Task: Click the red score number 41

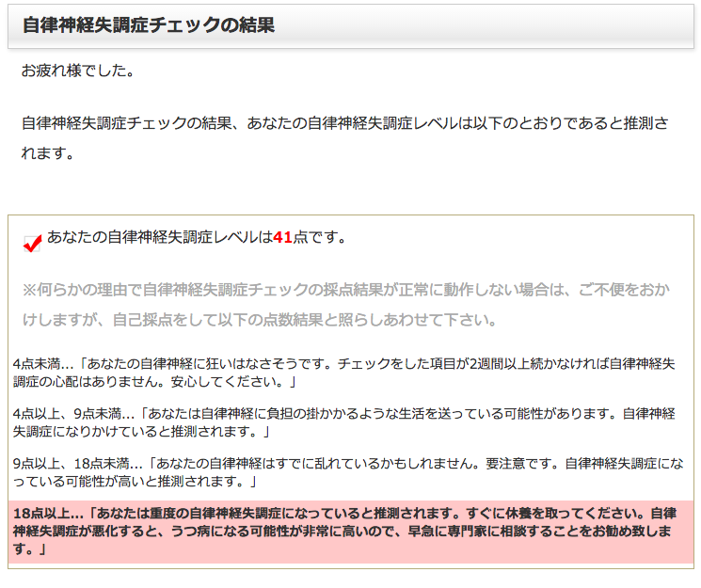Action: coord(282,238)
